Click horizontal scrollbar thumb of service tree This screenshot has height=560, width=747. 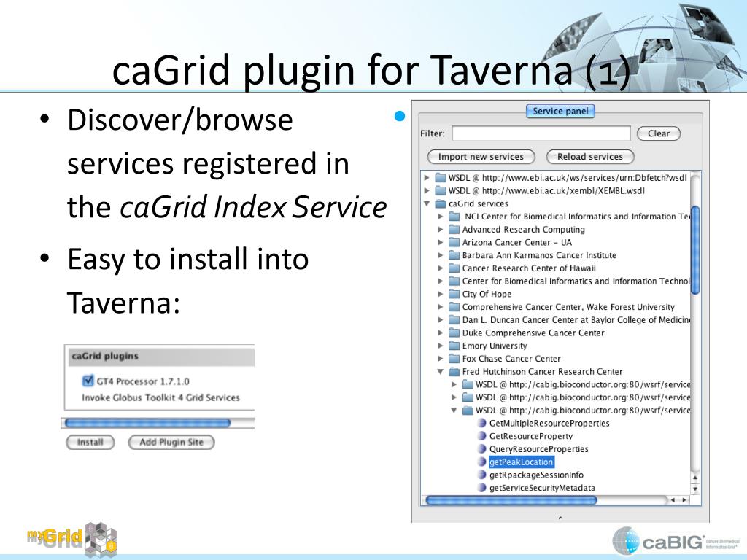coord(511,500)
